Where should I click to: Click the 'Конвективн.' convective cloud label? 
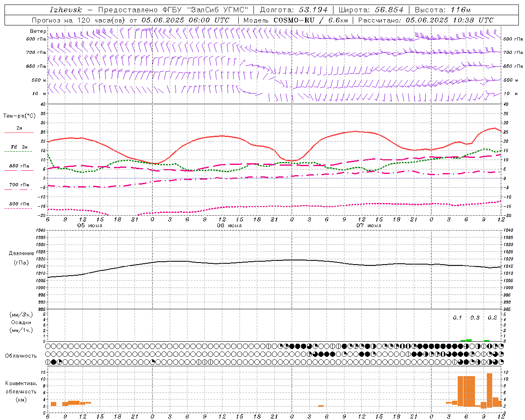21,383
